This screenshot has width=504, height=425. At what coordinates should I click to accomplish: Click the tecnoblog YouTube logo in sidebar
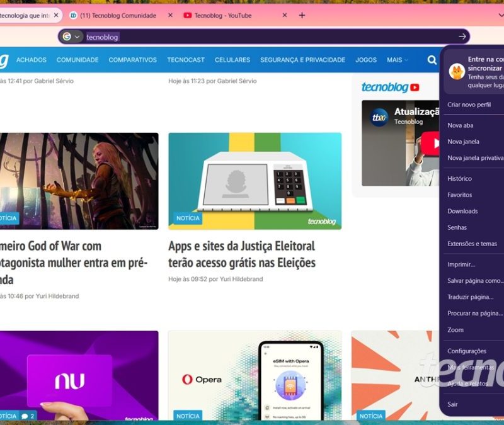[x=390, y=87]
